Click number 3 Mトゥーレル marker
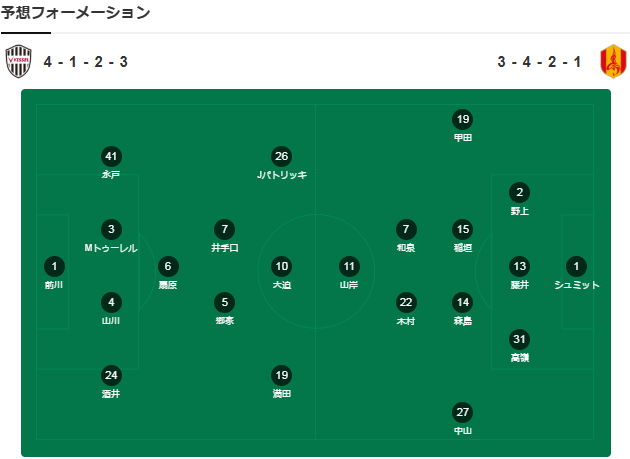 tap(112, 229)
